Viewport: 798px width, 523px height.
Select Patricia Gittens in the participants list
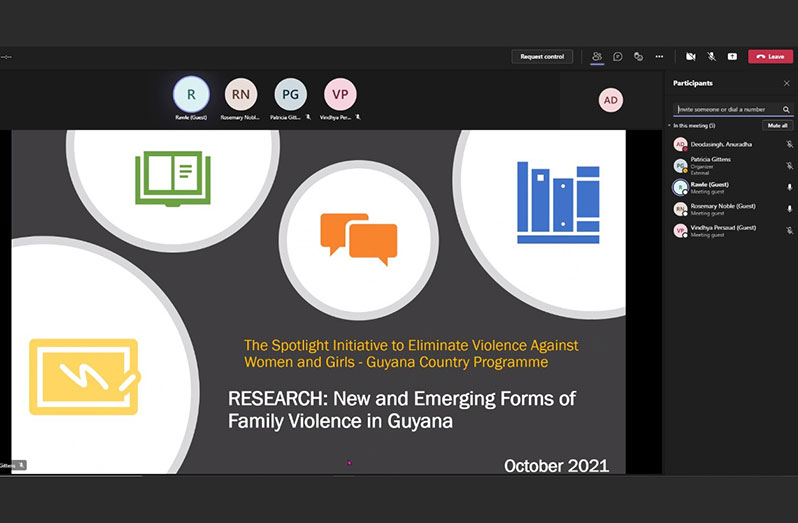733,166
